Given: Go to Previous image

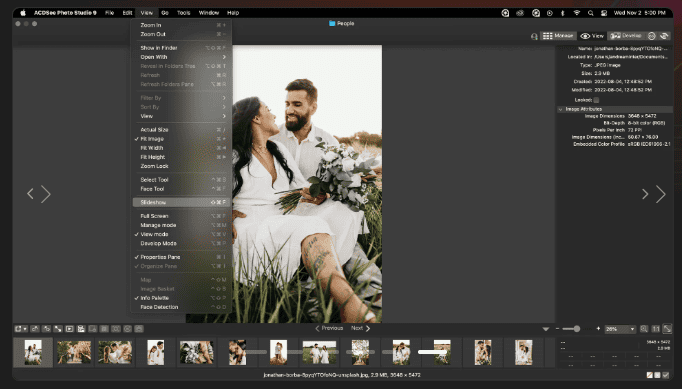Looking at the screenshot, I should tap(329, 329).
